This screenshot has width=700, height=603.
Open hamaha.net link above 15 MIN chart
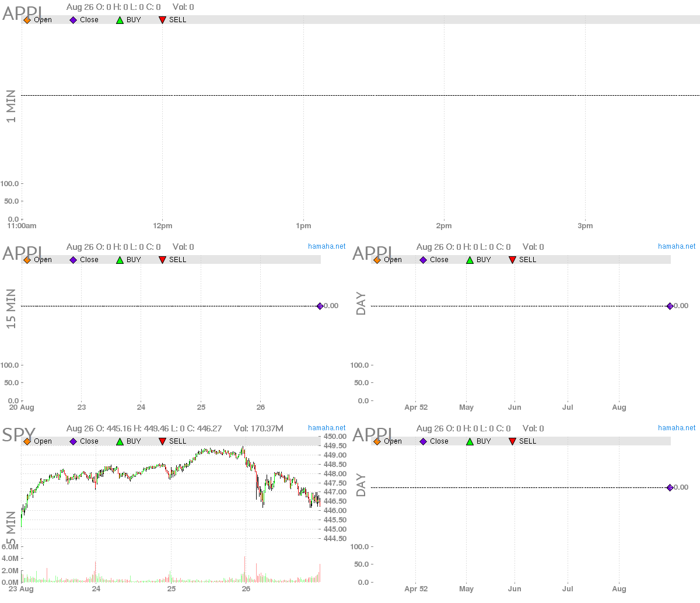(327, 246)
